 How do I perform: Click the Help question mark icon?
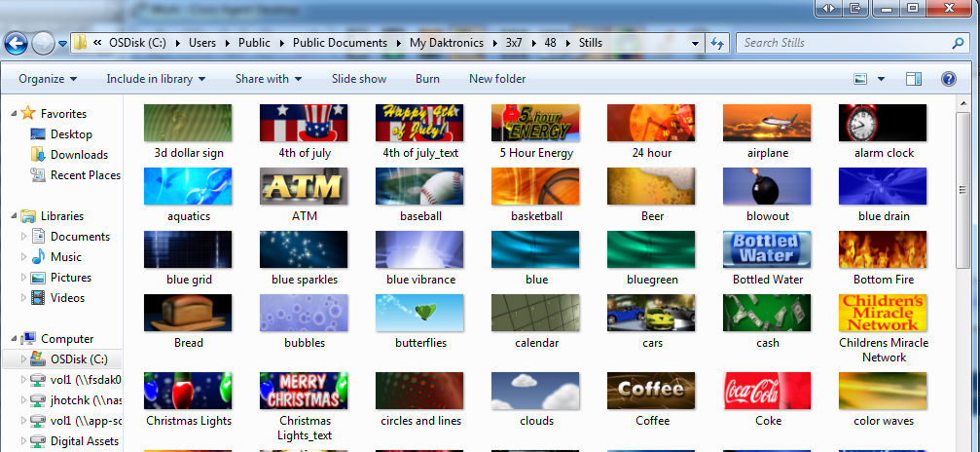[x=948, y=79]
